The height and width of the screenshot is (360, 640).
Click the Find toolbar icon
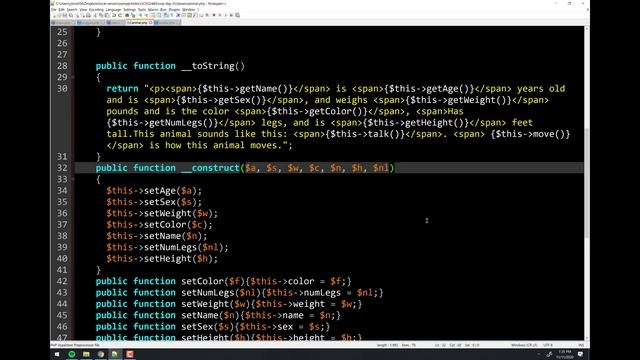[127, 15]
